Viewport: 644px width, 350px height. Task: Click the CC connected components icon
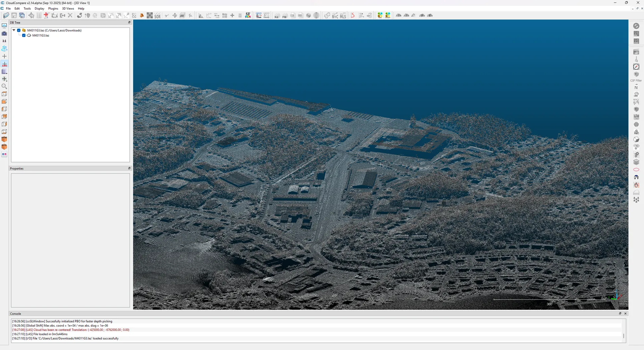pos(134,15)
